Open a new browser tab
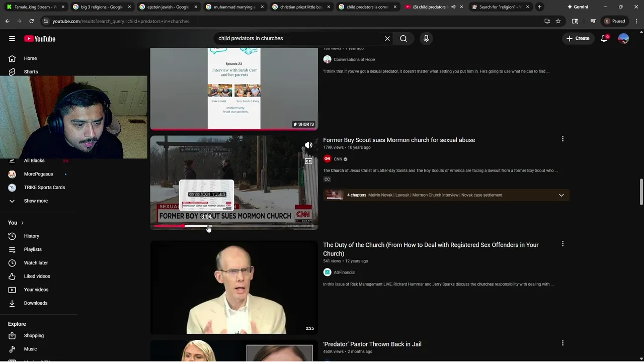The width and height of the screenshot is (644, 362). click(x=539, y=7)
